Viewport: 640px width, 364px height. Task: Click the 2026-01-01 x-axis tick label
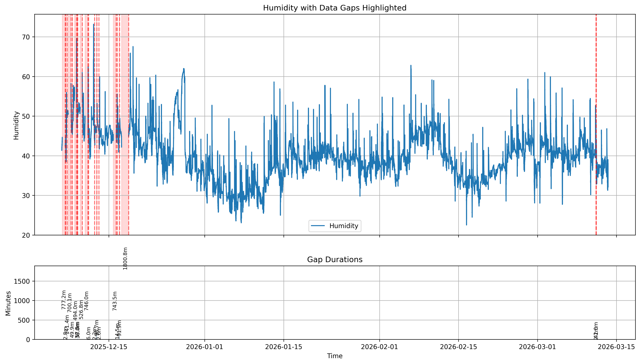point(204,347)
